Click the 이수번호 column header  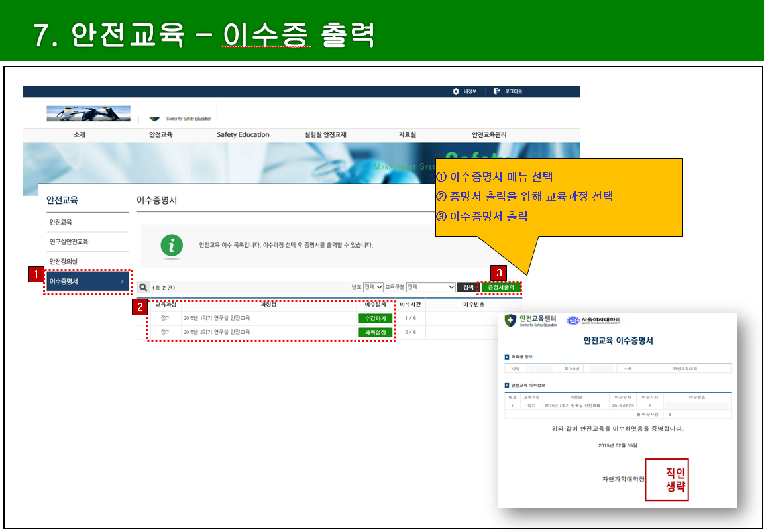coord(474,305)
